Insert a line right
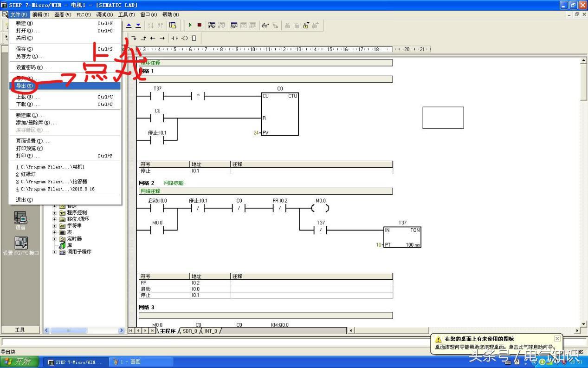This screenshot has height=368, width=588. [162, 38]
